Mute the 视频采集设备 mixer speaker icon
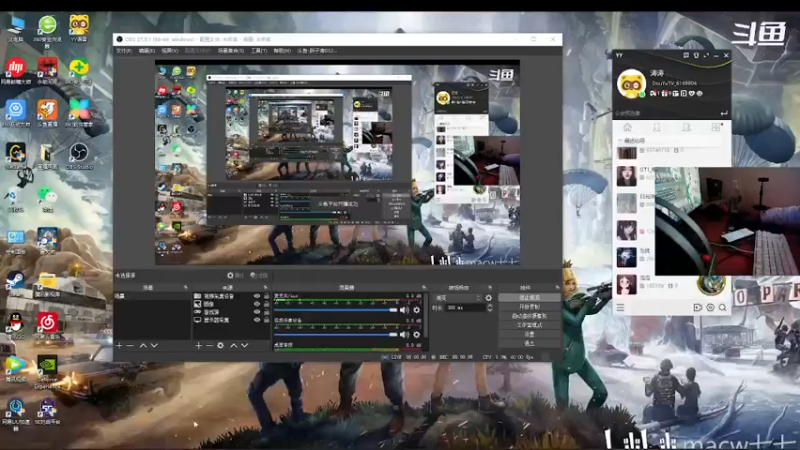 click(x=405, y=334)
